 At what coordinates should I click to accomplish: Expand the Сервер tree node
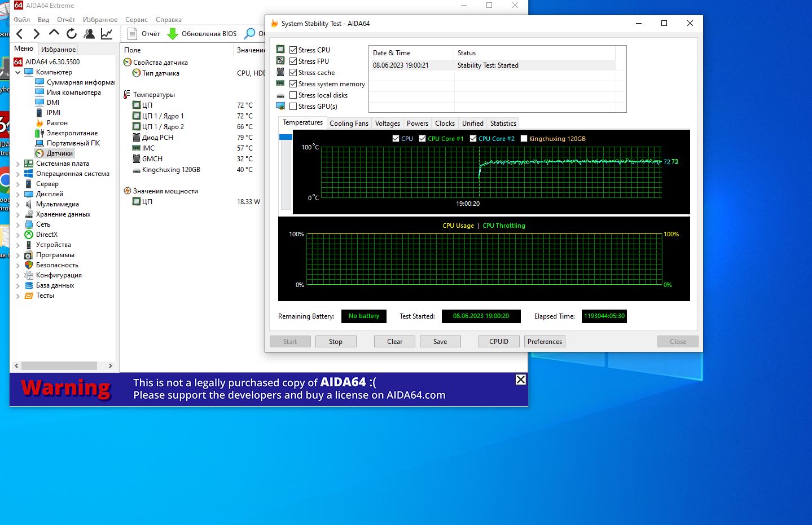tap(17, 184)
